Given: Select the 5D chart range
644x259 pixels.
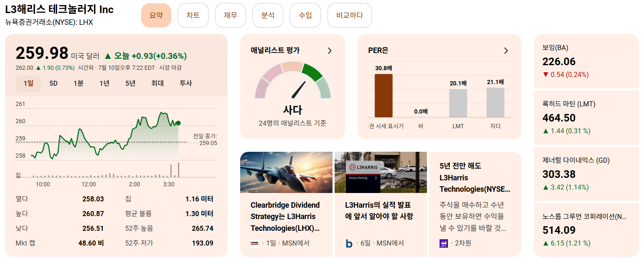Looking at the screenshot, I should click(53, 83).
